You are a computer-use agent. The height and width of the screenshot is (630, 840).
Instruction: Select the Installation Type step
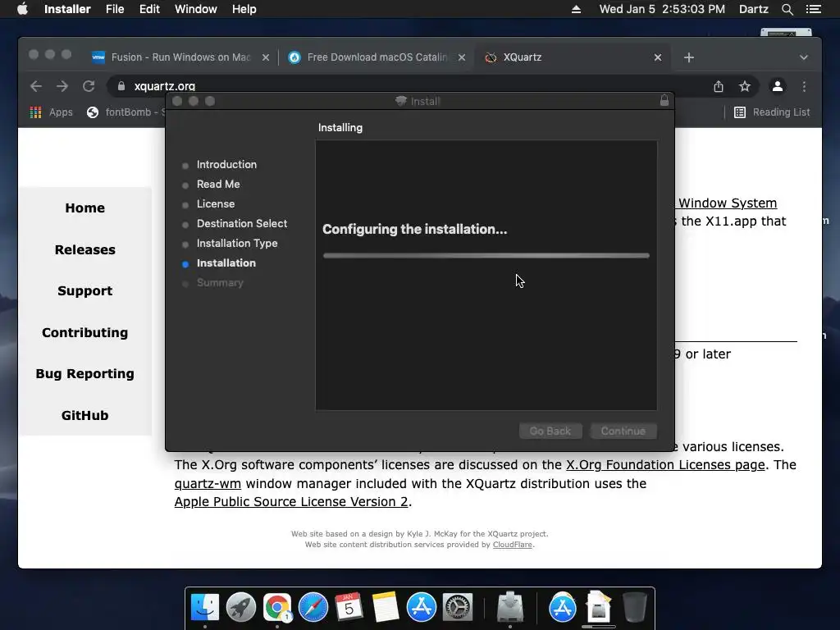(x=237, y=243)
